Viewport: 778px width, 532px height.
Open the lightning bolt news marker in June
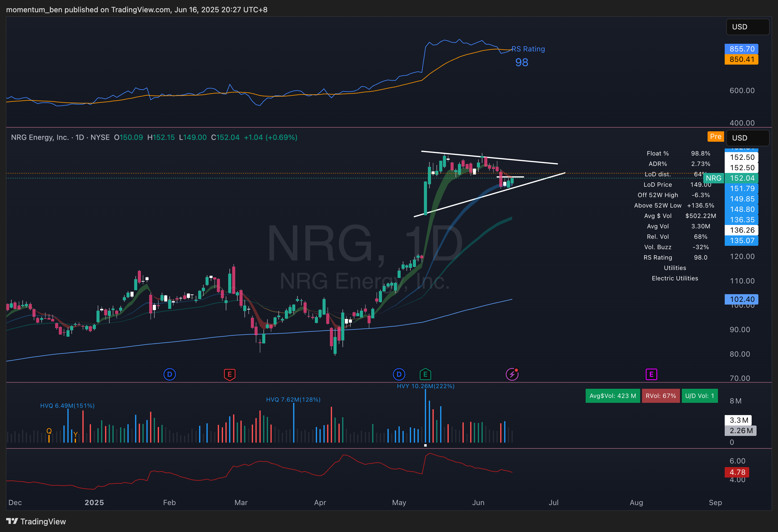coord(512,374)
